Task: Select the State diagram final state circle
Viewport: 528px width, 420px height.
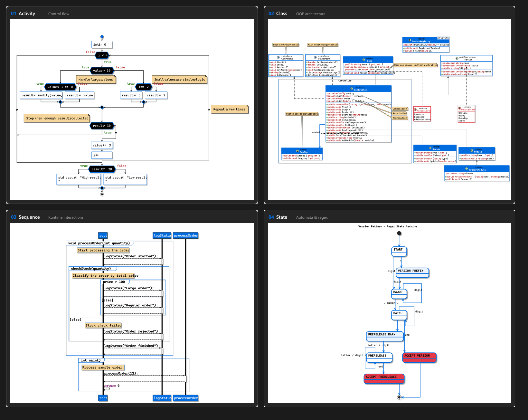Action: pyautogui.click(x=399, y=397)
